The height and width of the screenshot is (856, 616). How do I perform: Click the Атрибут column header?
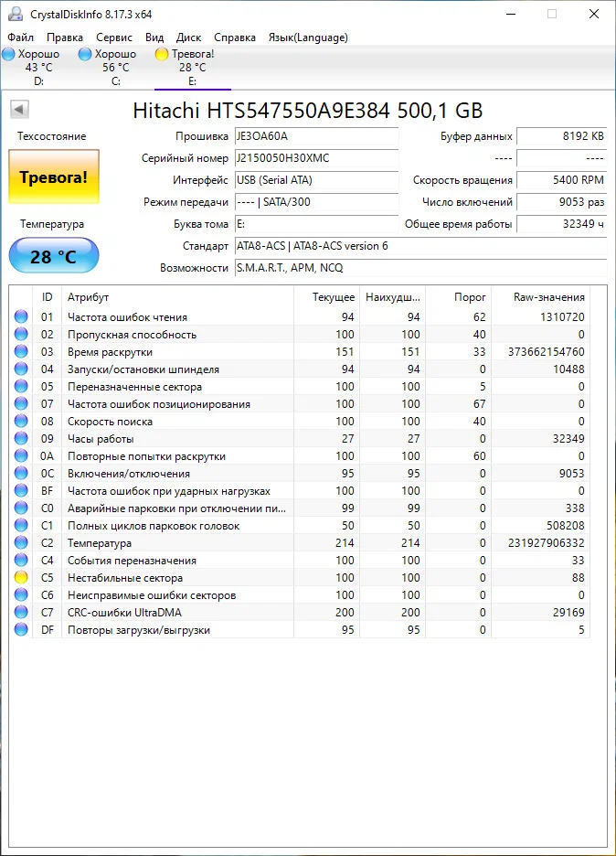[x=177, y=297]
